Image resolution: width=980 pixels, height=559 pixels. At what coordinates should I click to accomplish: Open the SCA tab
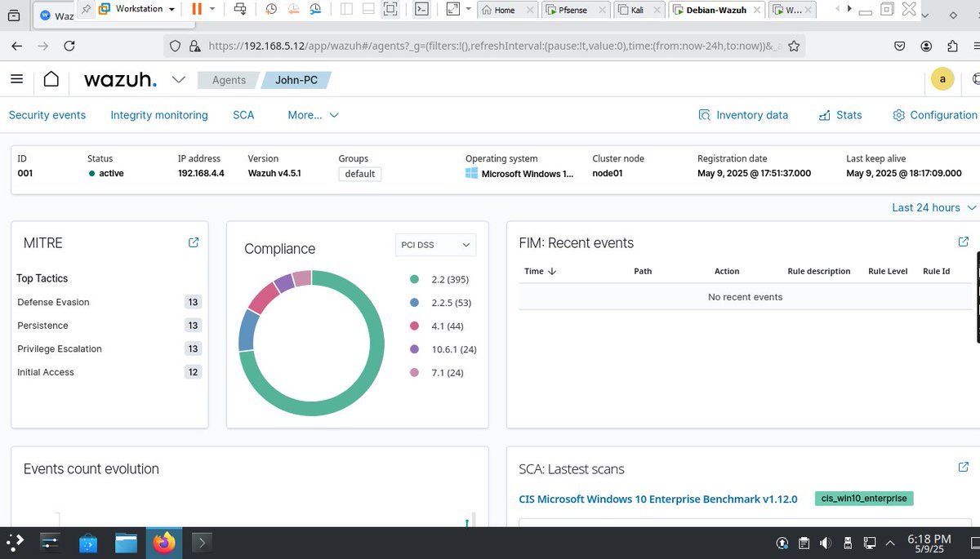point(243,115)
